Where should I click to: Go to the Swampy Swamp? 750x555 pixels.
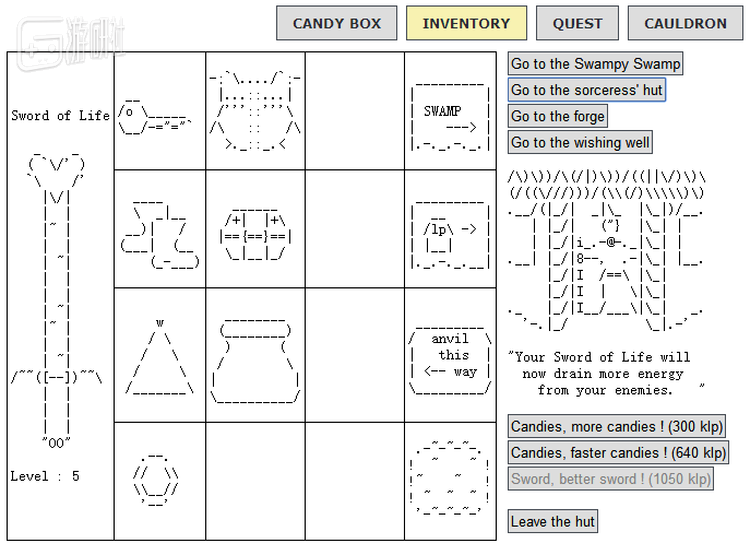pyautogui.click(x=595, y=64)
